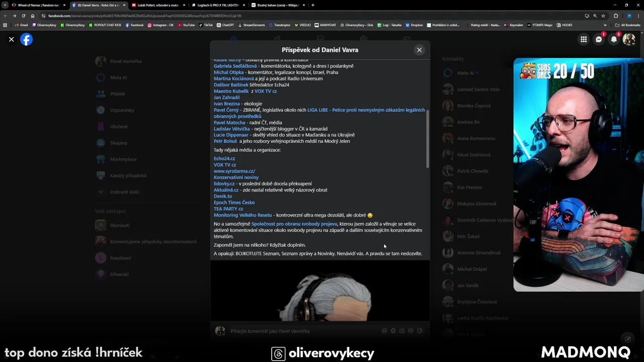
Task: Open the Epoch Times Česko link
Action: tap(234, 203)
